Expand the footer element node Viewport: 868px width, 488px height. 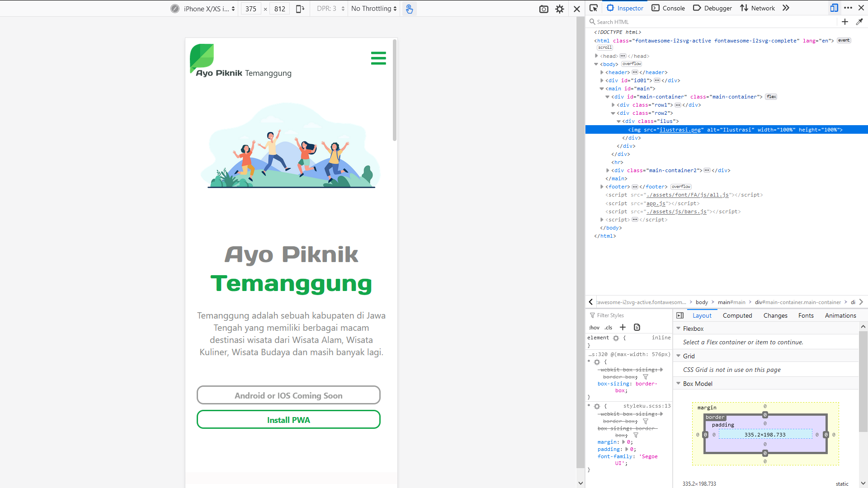[x=602, y=187]
